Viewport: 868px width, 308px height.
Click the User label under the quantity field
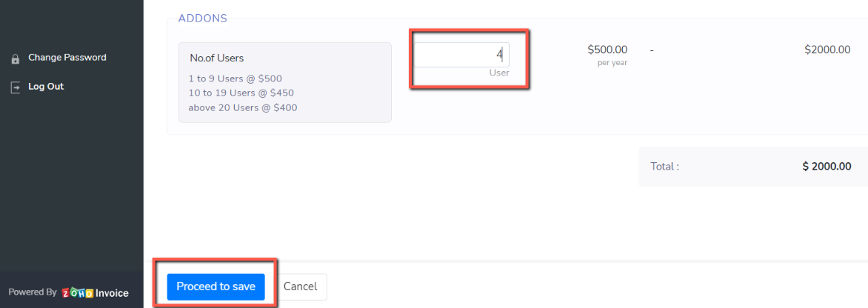(498, 73)
